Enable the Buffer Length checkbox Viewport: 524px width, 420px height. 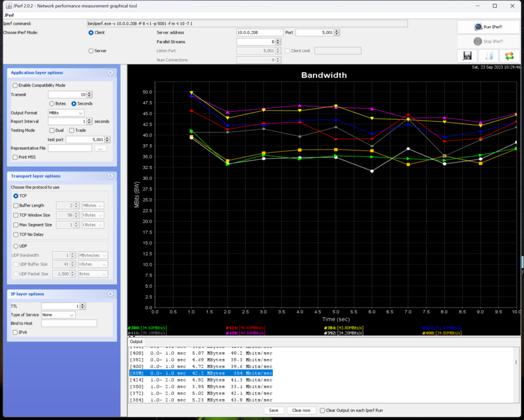point(16,206)
